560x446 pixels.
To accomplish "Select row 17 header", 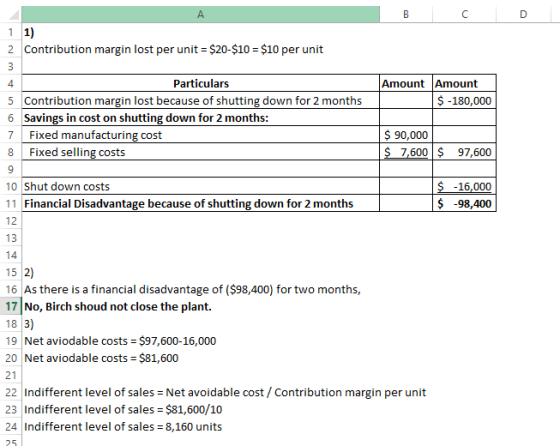I will (x=10, y=306).
